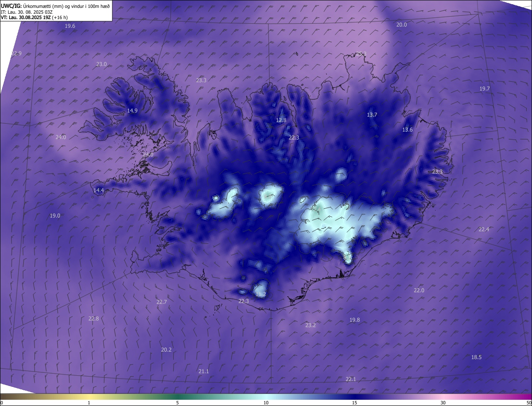Click the 20.0 value label
532x406 pixels.
pos(401,25)
